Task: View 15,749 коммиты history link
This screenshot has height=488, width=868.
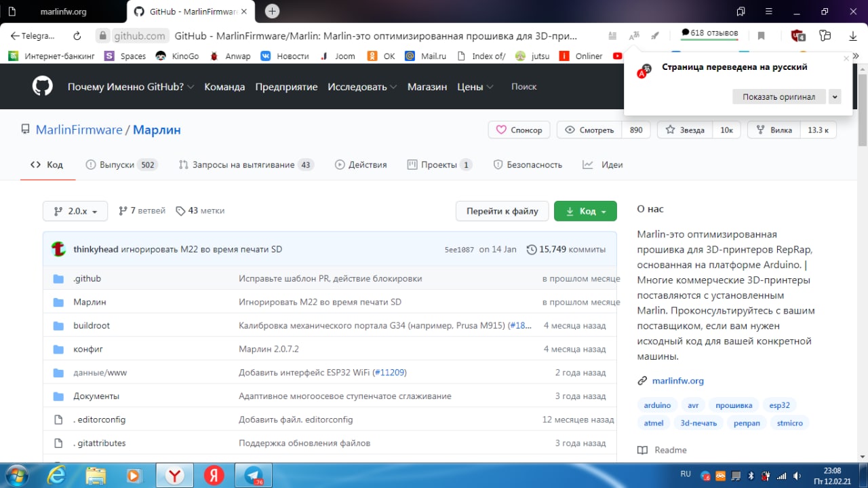Action: coord(572,249)
